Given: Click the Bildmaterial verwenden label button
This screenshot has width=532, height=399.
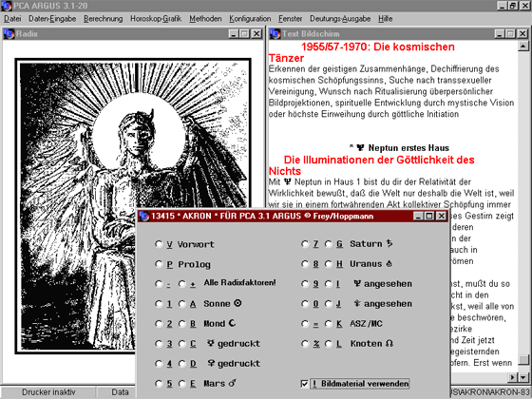Looking at the screenshot, I should tap(360, 384).
